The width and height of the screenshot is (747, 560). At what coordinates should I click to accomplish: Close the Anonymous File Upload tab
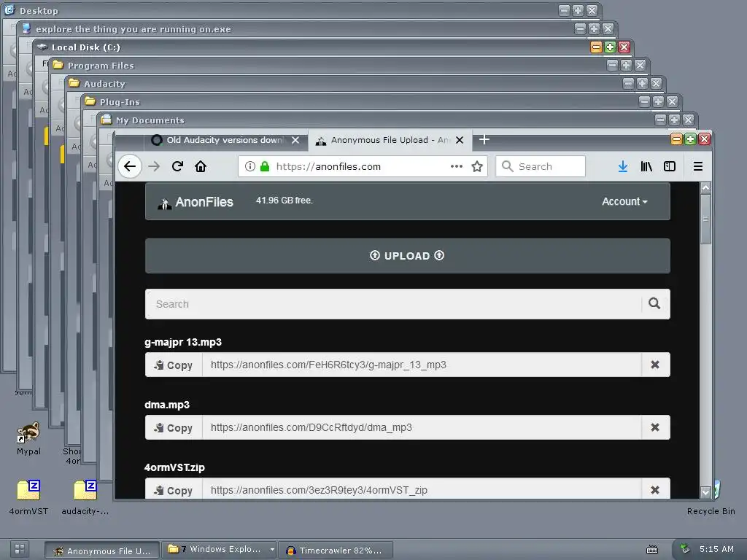click(x=460, y=140)
